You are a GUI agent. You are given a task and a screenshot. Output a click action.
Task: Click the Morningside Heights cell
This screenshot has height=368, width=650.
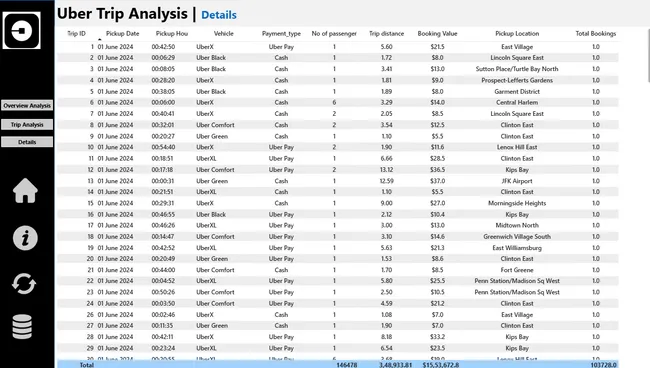click(x=517, y=203)
